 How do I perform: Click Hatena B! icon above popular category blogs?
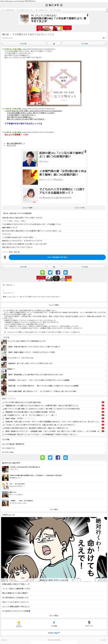click(66, 457)
